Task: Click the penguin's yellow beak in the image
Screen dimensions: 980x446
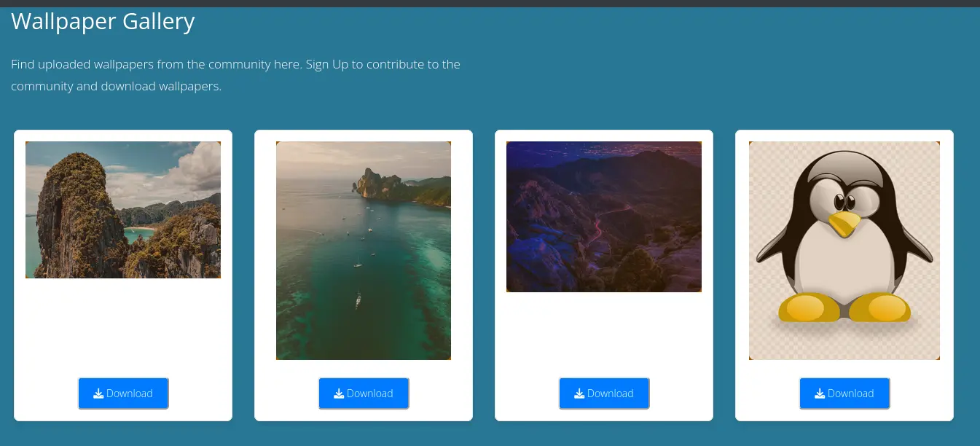Action: coord(847,223)
